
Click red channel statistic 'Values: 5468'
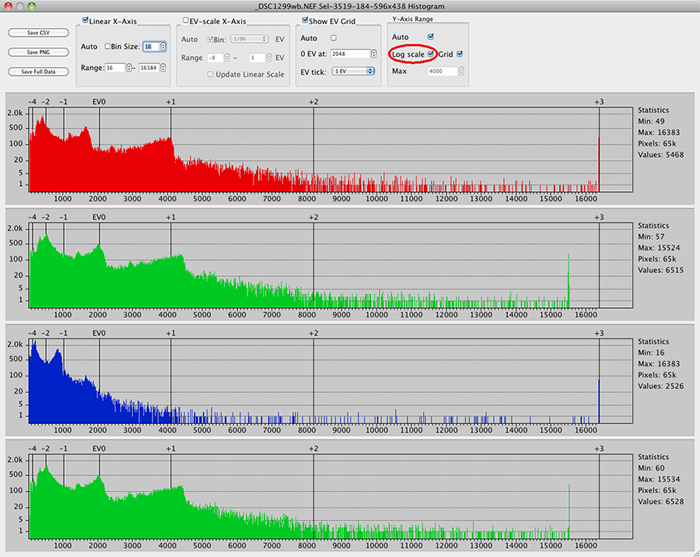coord(661,155)
